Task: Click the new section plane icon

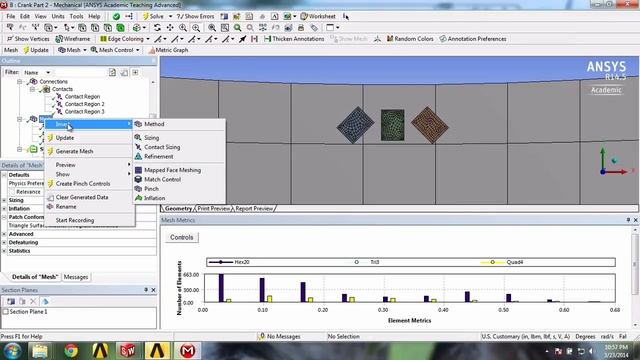Action: coord(11,301)
